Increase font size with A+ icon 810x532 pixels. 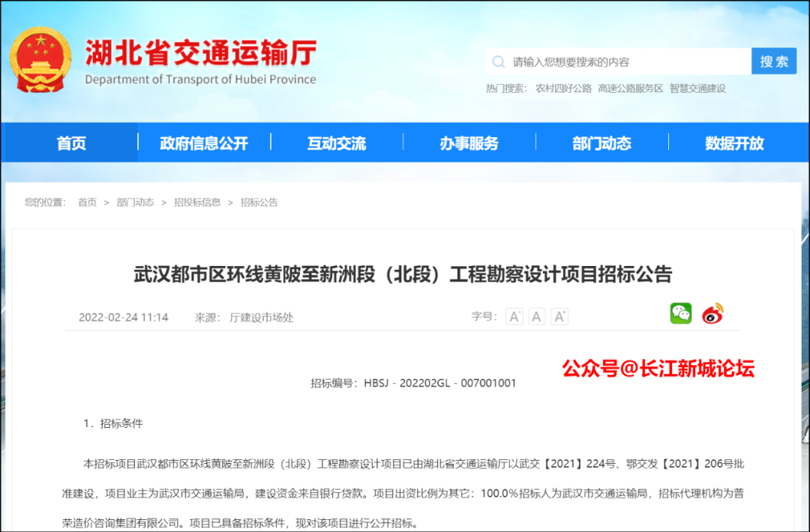[559, 316]
